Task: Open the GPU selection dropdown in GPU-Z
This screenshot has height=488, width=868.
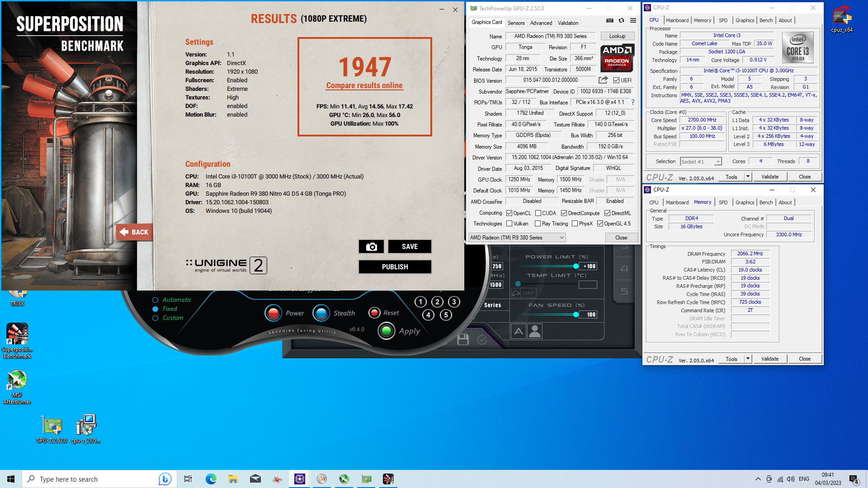Action: (x=517, y=238)
